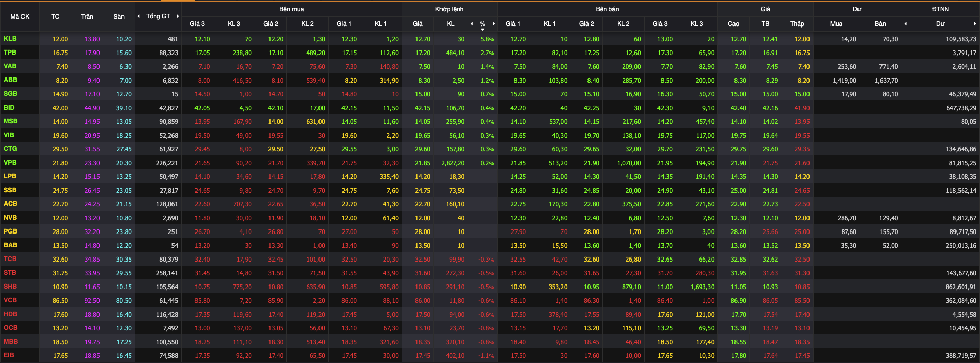Click the Bên mua group header
Screen dimensions: 980x363
[x=291, y=9]
